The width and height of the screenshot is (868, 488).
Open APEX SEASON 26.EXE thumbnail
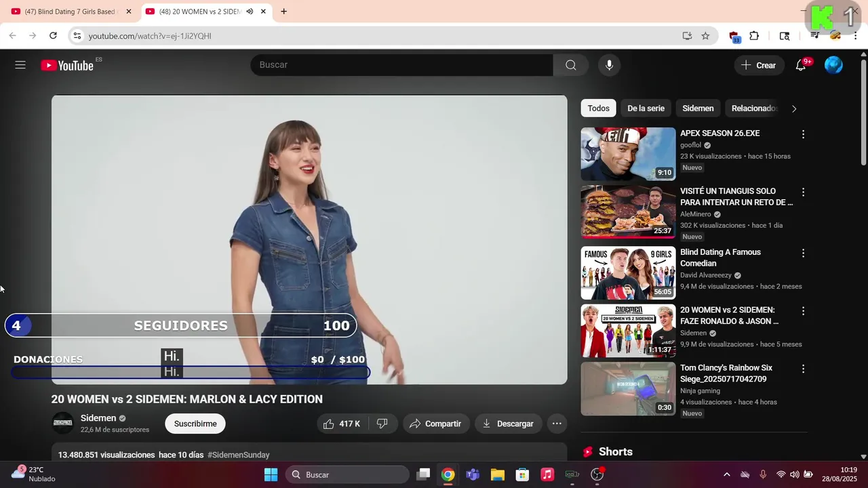point(628,154)
